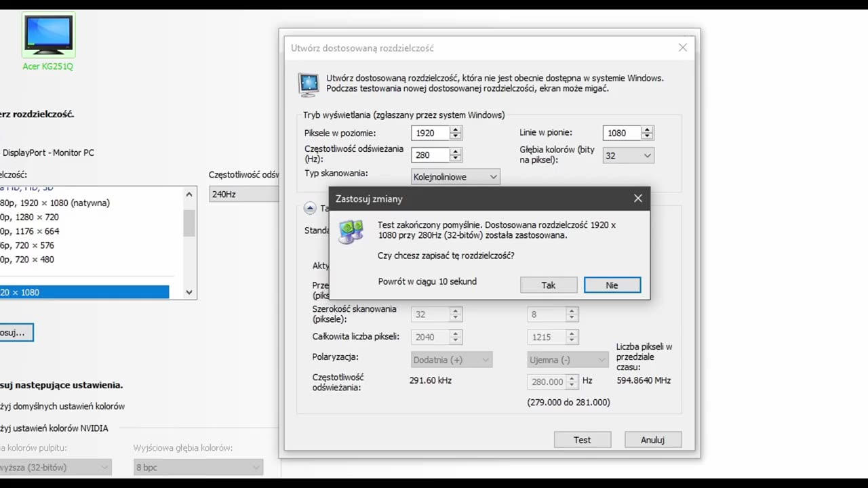Open the 32-bitów desktop color depth dropdown
868x488 pixels.
pyautogui.click(x=56, y=467)
